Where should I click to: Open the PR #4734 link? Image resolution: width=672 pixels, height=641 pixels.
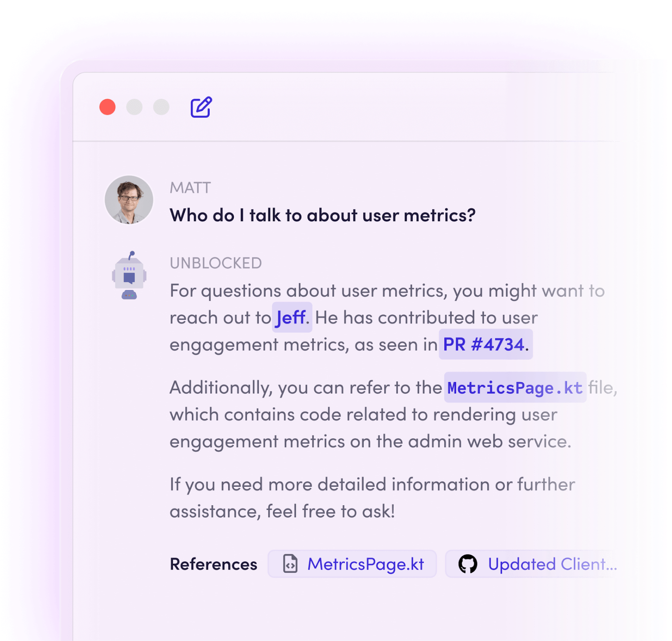[x=485, y=344]
